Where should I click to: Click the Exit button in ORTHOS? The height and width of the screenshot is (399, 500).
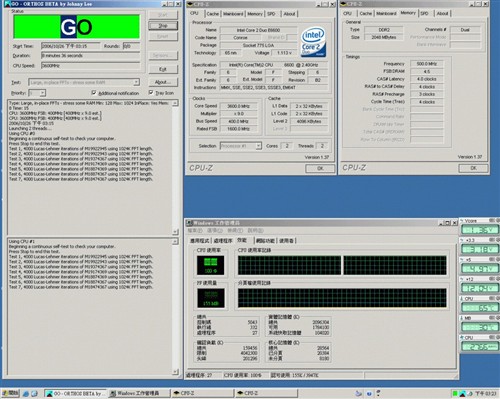pyautogui.click(x=163, y=69)
